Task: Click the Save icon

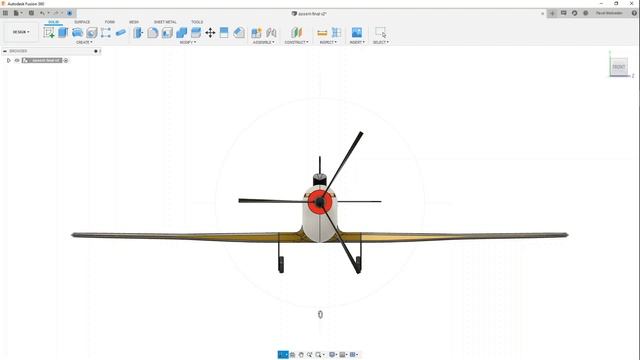Action: pyautogui.click(x=31, y=13)
